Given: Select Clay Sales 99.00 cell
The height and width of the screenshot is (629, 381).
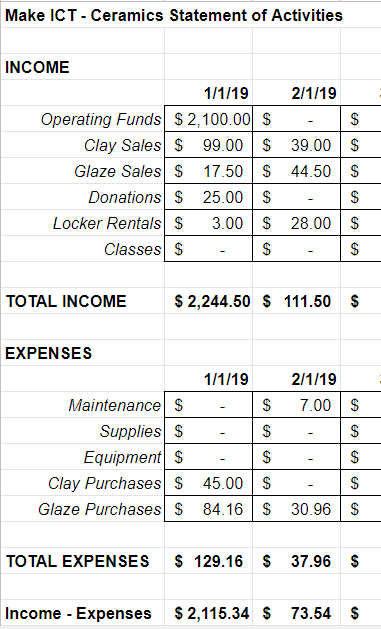Looking at the screenshot, I should click(209, 145).
